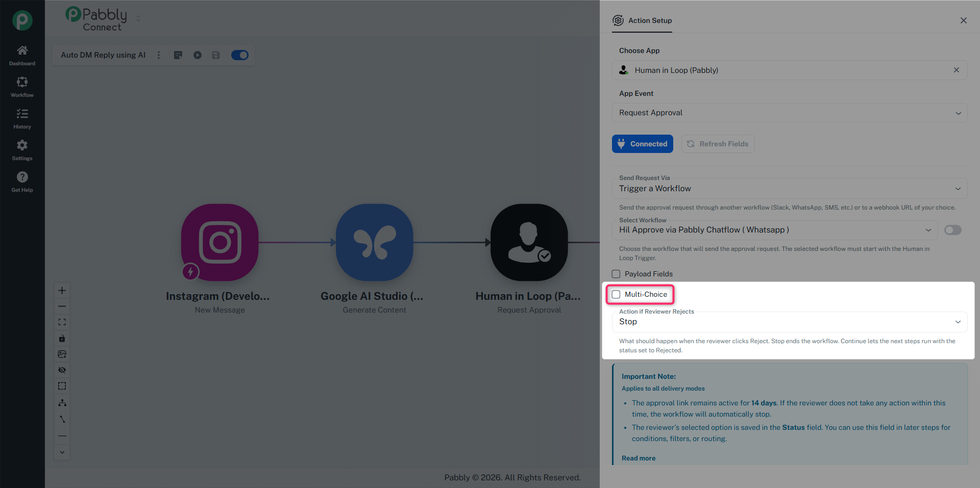The image size is (980, 488).
Task: Toggle the switch beside Select Workflow
Action: coord(953,230)
